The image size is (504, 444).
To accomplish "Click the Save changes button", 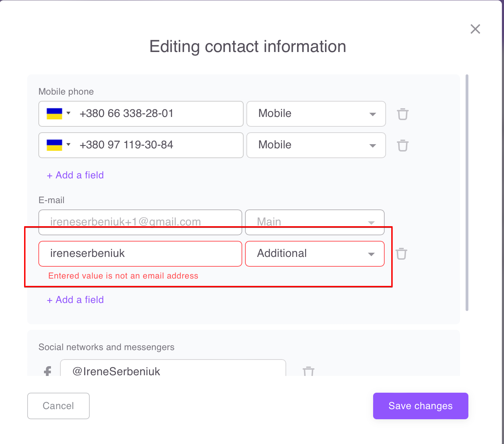I will (x=420, y=406).
